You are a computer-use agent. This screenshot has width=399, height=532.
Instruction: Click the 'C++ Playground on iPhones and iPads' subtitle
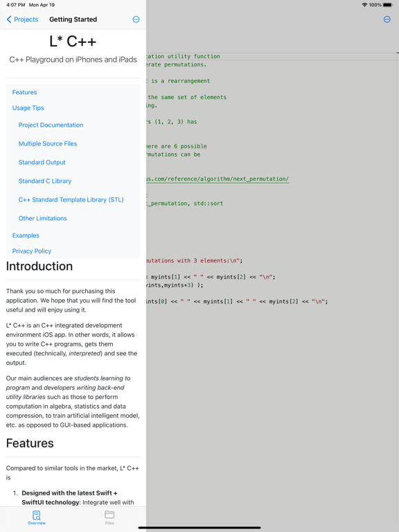point(73,60)
